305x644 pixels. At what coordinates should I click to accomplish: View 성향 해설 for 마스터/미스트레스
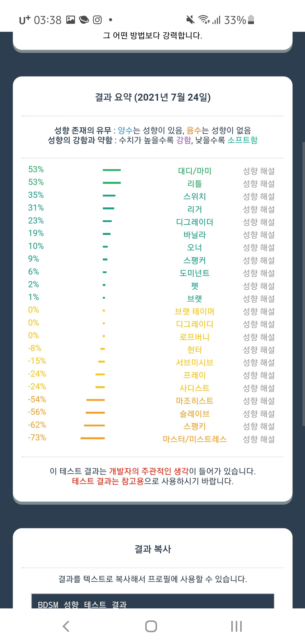click(x=258, y=439)
